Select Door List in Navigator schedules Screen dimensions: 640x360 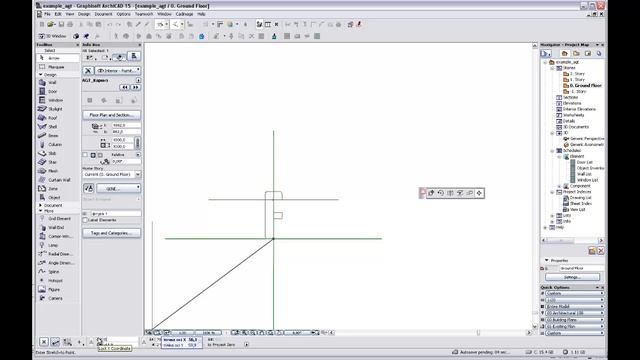[x=584, y=162]
